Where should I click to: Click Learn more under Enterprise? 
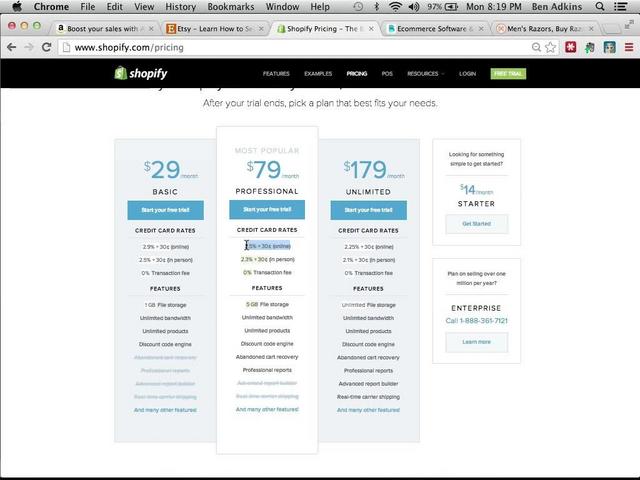[x=477, y=342]
